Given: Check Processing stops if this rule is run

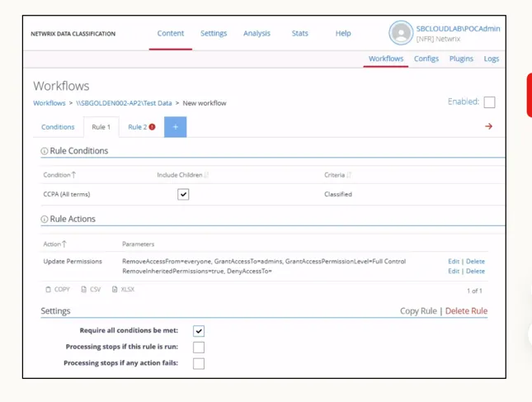Looking at the screenshot, I should [x=199, y=348].
